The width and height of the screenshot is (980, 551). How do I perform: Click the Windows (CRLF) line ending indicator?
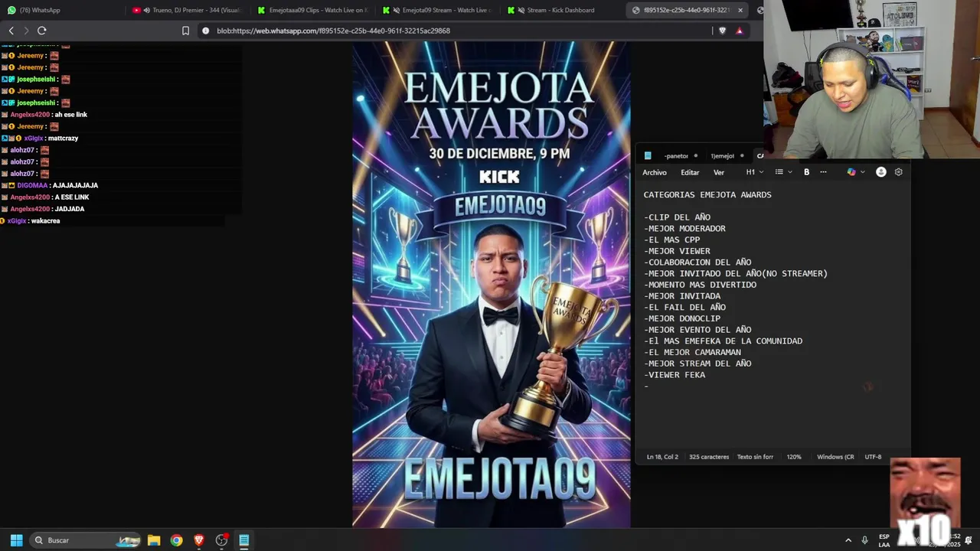click(x=835, y=457)
